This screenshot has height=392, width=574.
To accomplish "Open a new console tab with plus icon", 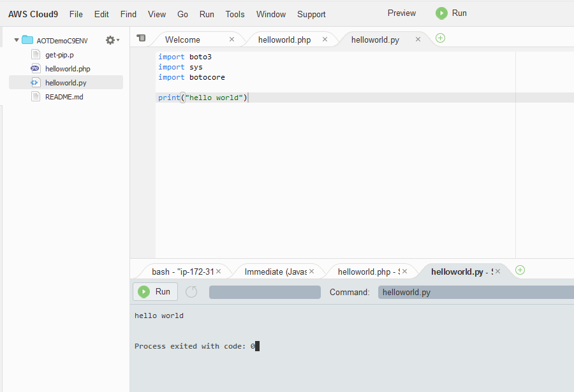I will tap(520, 270).
